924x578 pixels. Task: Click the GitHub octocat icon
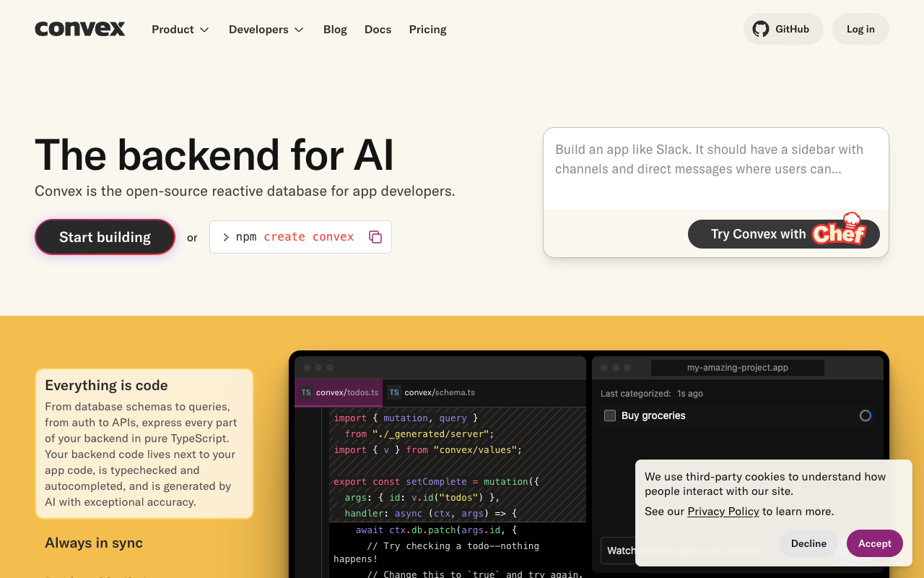(760, 29)
